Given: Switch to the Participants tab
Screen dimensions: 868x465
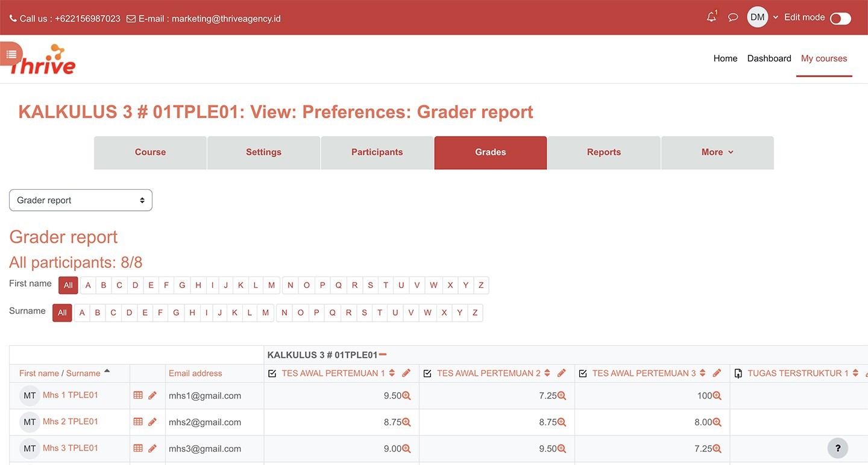Looking at the screenshot, I should pos(377,152).
